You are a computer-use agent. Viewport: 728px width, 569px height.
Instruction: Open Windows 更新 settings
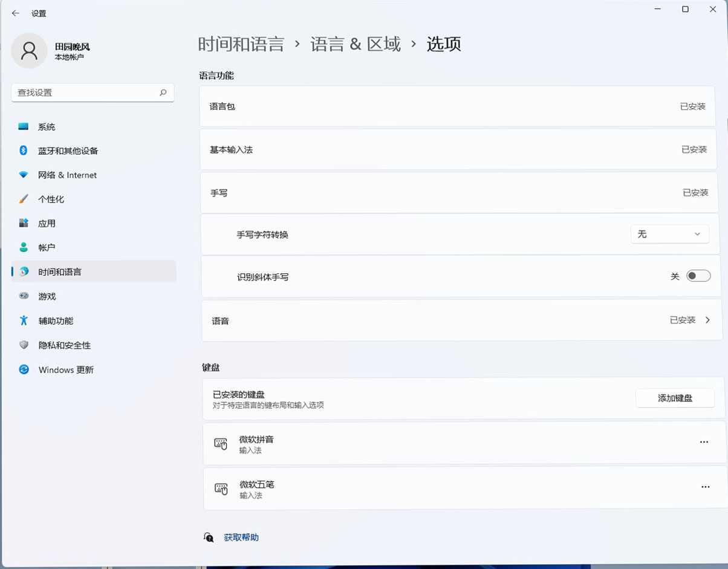pos(67,369)
